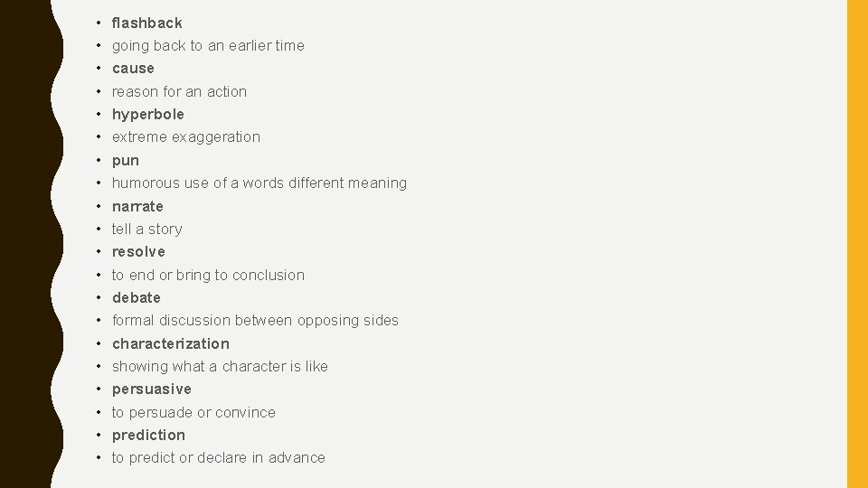
Task: Click the line extreme exaggeration
Action: tap(186, 137)
